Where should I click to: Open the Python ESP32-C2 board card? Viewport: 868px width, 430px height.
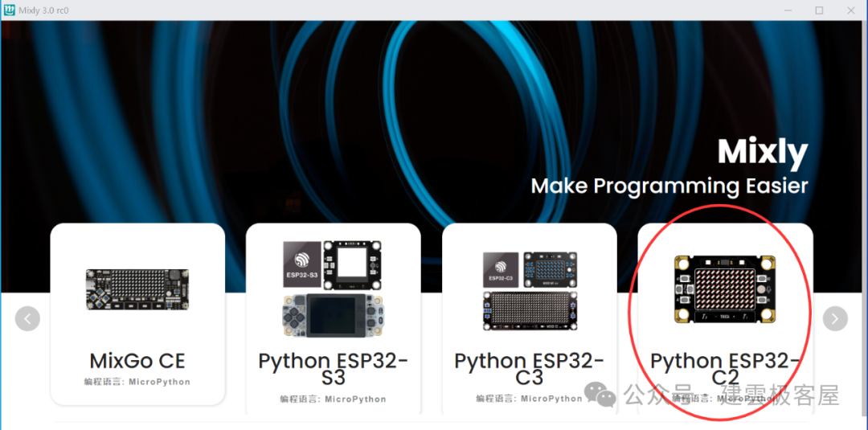[x=725, y=319]
